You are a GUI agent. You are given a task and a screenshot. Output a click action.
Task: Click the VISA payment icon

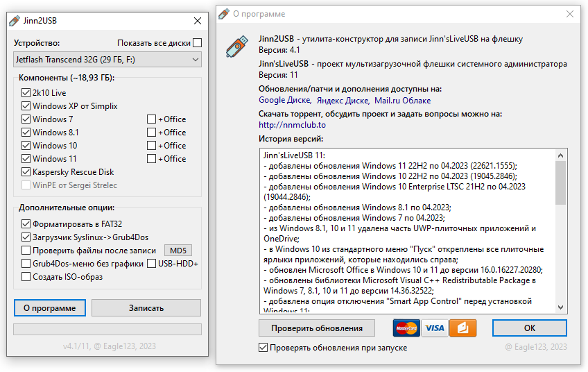pyautogui.click(x=435, y=328)
